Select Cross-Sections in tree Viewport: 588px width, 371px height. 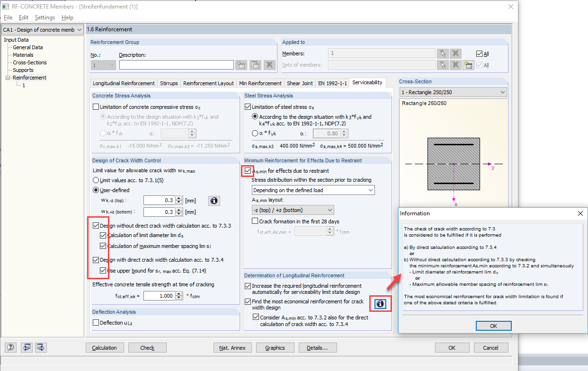(x=30, y=62)
